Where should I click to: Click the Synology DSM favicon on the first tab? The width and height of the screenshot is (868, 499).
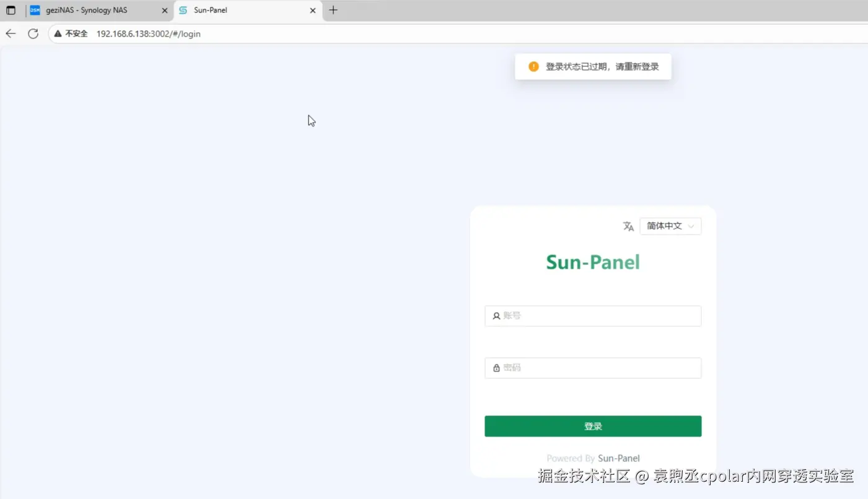pos(35,11)
